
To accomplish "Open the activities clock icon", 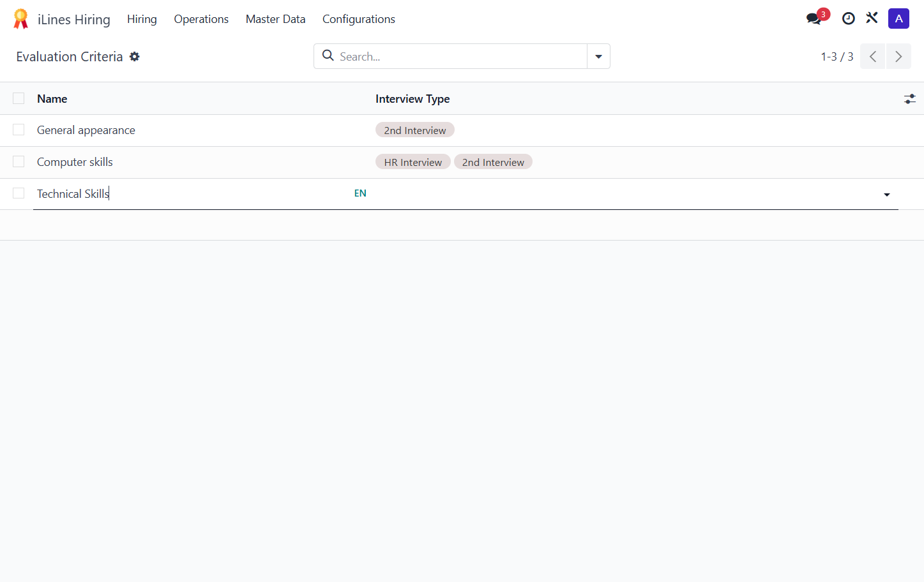I will 848,19.
